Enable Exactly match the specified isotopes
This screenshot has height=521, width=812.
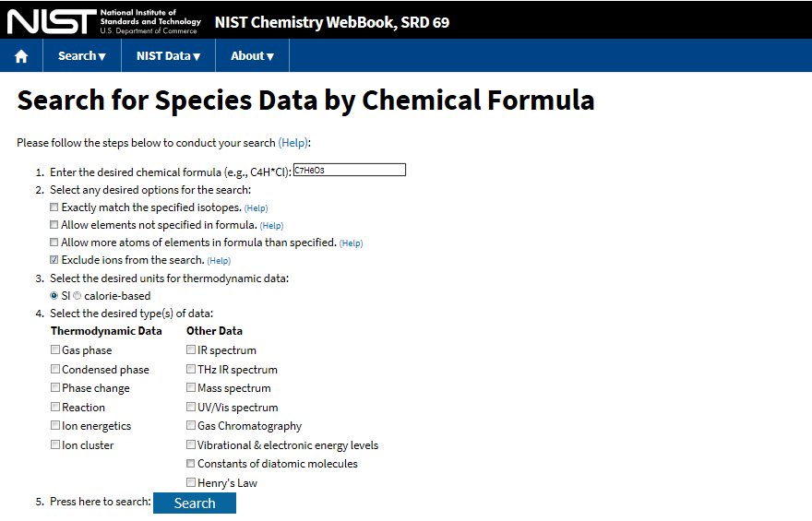click(x=54, y=207)
